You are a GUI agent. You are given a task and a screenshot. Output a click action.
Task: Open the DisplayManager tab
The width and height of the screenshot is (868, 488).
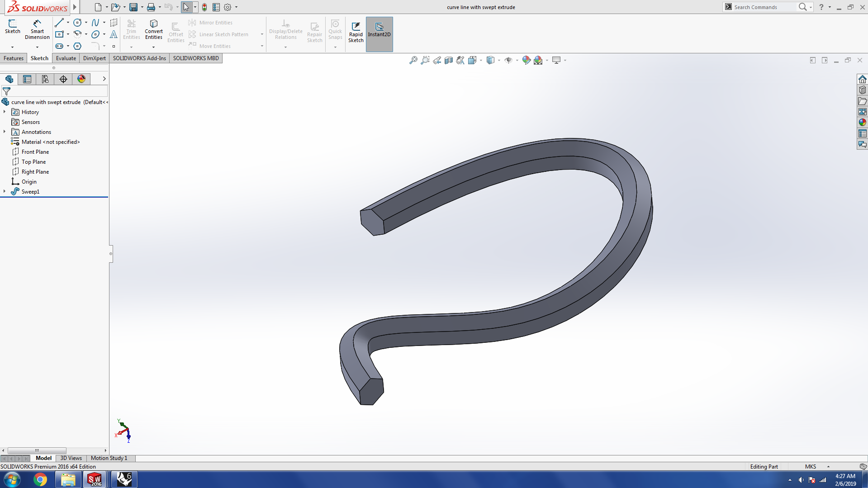click(81, 79)
